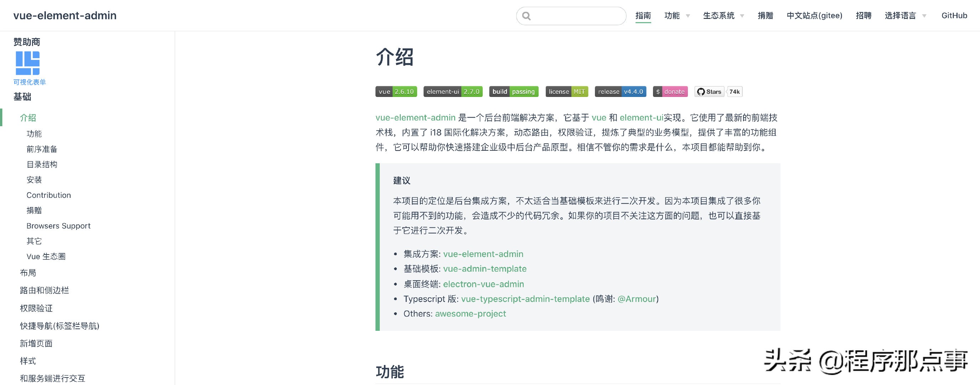
Task: Open 样式 page in sidebar
Action: pyautogui.click(x=28, y=361)
